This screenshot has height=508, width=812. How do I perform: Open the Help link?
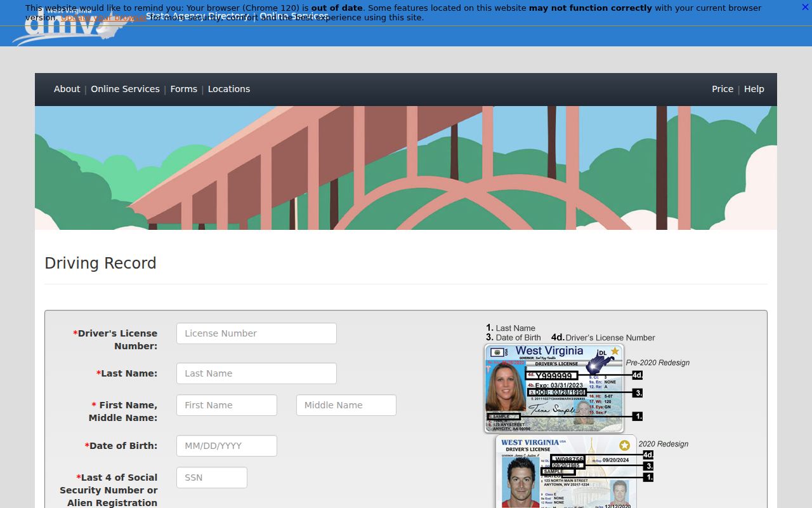[x=754, y=89]
